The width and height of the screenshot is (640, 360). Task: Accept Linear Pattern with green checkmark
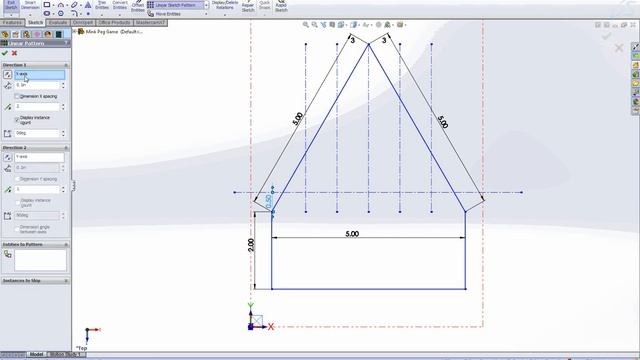coord(5,53)
